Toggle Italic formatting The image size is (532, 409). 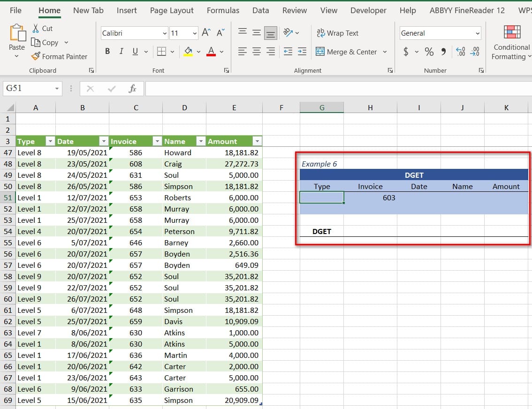tap(121, 52)
